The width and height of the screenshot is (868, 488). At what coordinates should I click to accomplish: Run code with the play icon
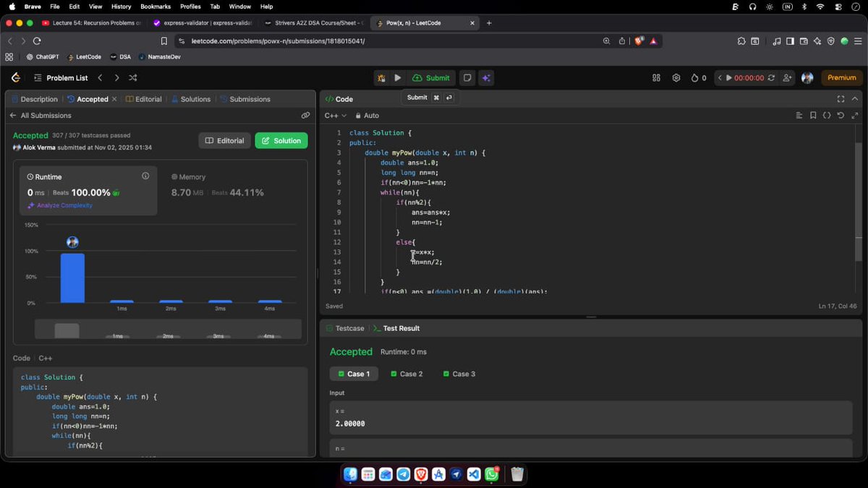(398, 77)
